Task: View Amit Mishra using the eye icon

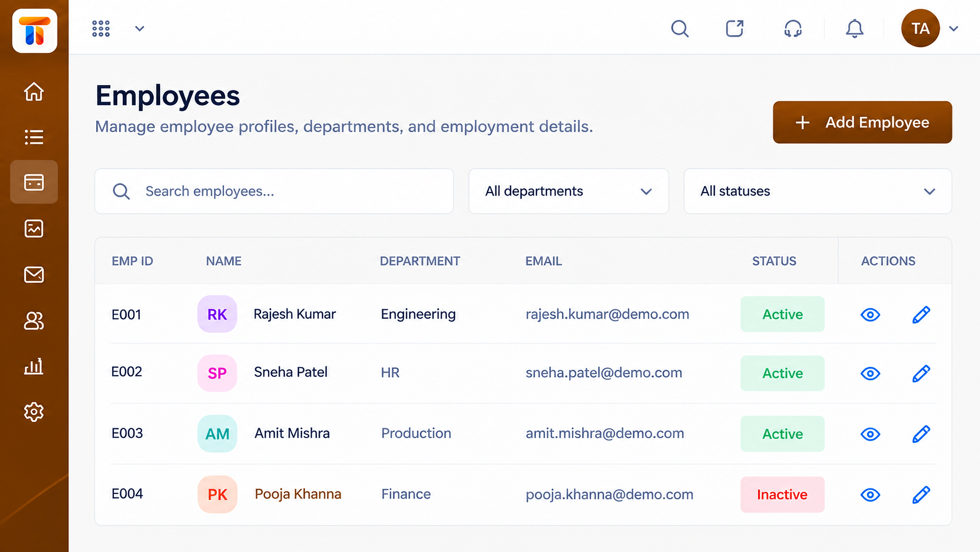Action: pos(870,434)
